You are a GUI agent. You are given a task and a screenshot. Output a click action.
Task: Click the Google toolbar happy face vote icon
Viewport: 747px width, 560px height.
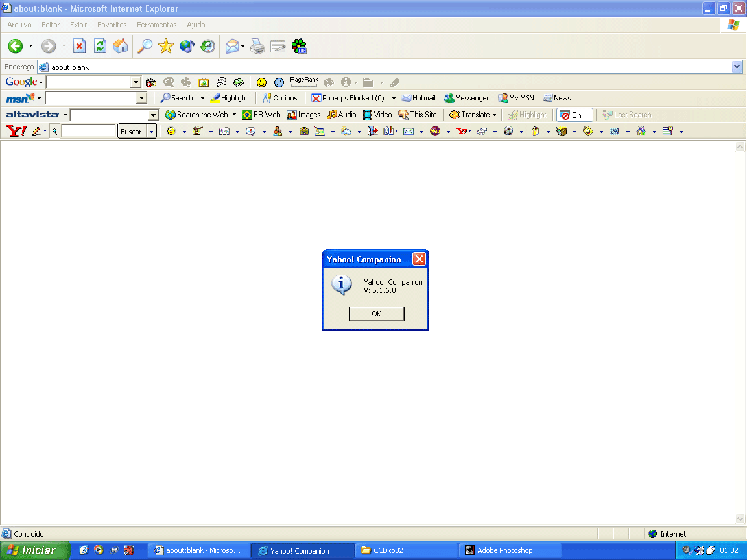(261, 82)
